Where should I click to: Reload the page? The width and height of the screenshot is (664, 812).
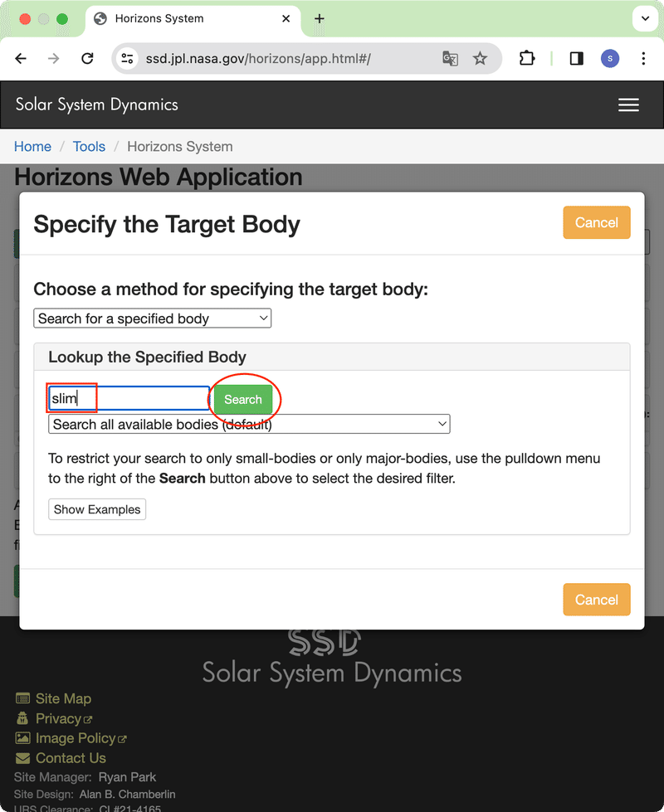tap(87, 58)
